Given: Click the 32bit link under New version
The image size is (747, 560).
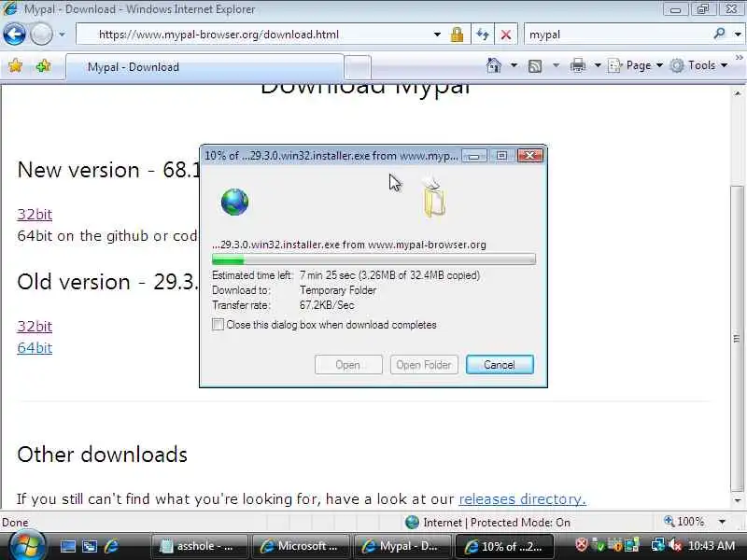Looking at the screenshot, I should pos(35,215).
